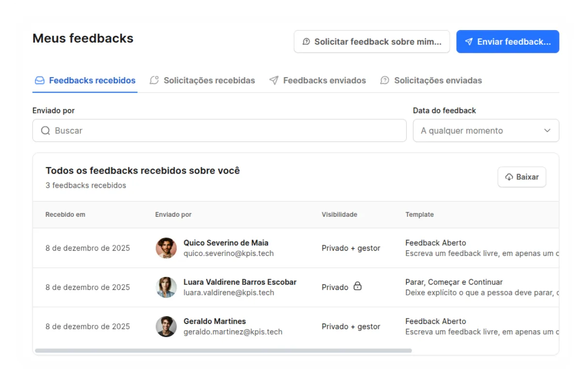Download feedbacks with Baixar button
Viewport: 588px width, 385px height.
[x=522, y=177]
